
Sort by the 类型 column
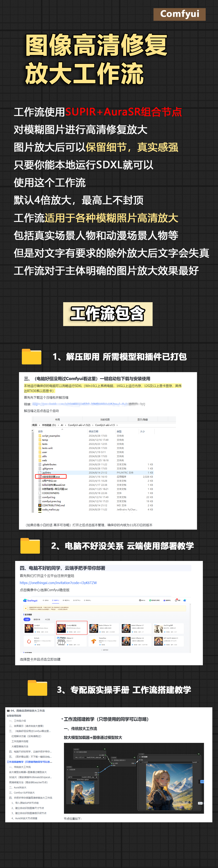(119, 431)
